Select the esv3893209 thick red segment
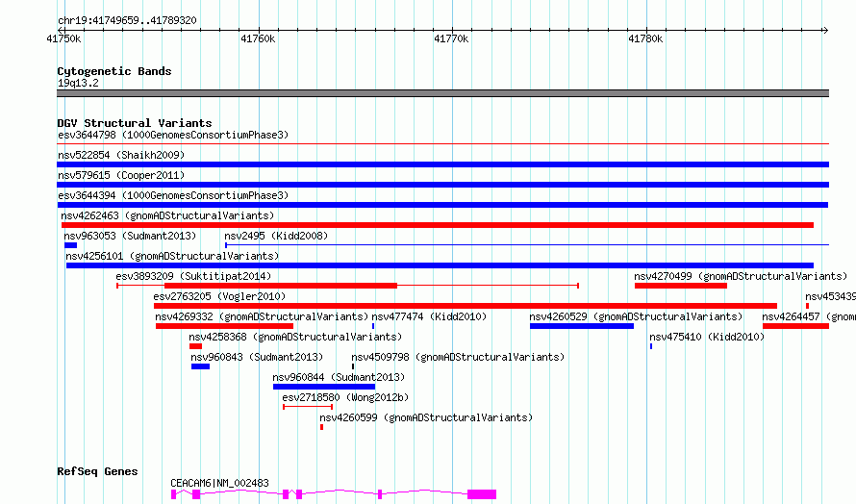Image resolution: width=856 pixels, height=504 pixels. click(281, 286)
